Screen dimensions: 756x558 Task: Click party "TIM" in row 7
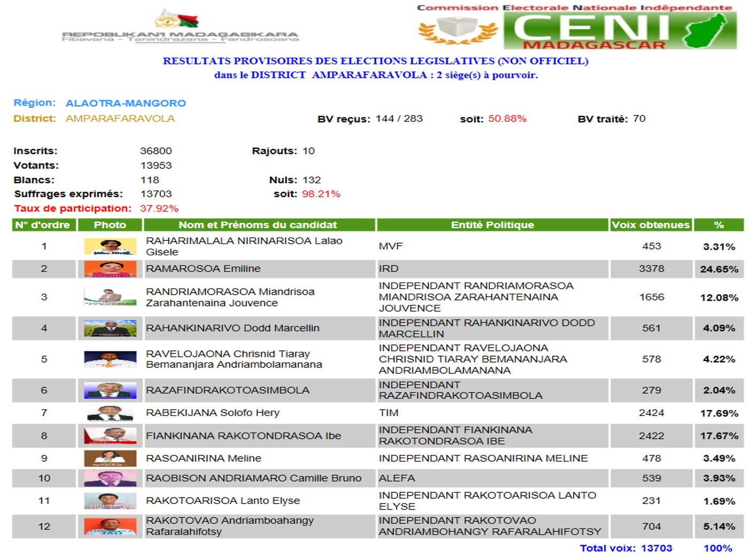(x=388, y=413)
